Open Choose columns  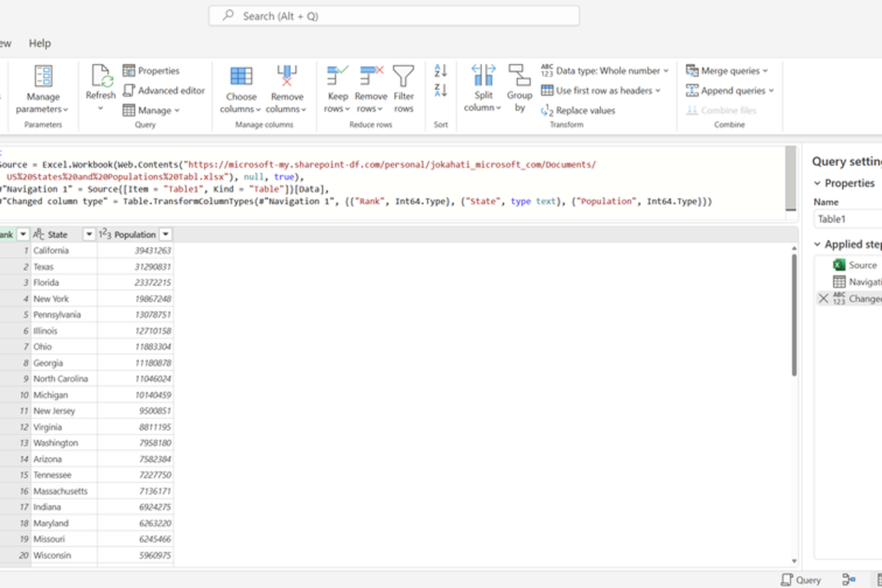pyautogui.click(x=241, y=89)
